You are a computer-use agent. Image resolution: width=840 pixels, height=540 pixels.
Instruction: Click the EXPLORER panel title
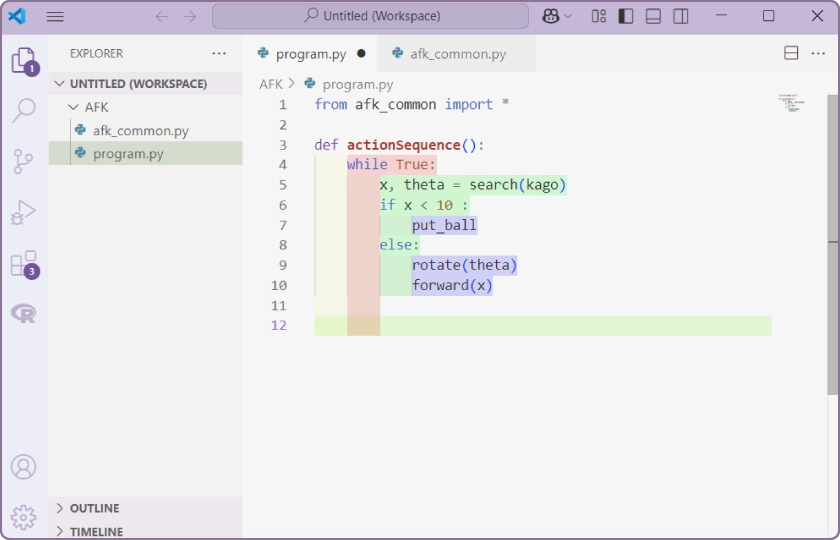coord(96,53)
